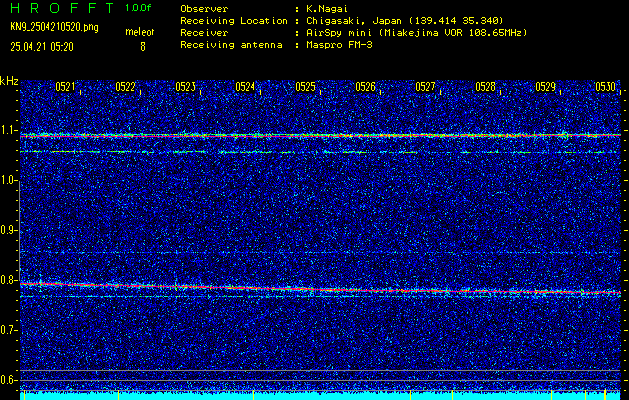629x400 pixels.
Task: Select antenna name Maspro FM-3
Action: tap(339, 45)
